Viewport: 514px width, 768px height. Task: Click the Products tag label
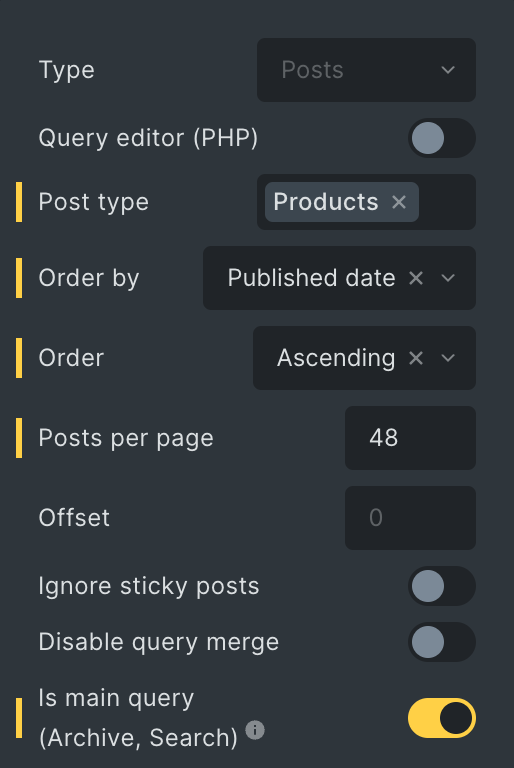326,202
